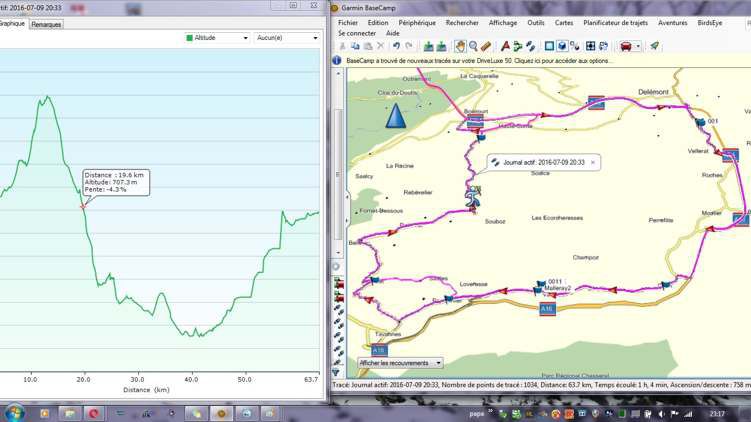This screenshot has width=751, height=422.
Task: Click the filter funnel icon below list
Action: (x=336, y=372)
